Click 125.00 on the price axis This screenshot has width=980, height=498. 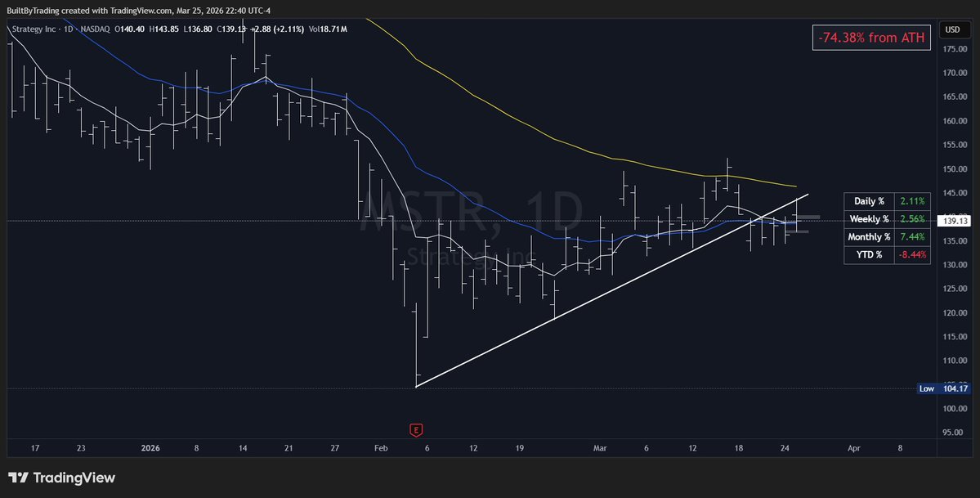[953, 289]
